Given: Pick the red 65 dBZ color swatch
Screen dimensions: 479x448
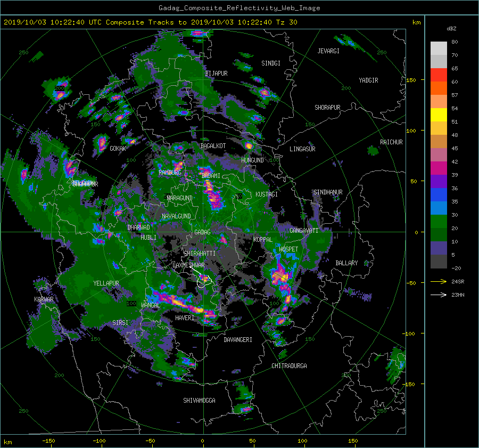Looking at the screenshot, I should click(439, 75).
